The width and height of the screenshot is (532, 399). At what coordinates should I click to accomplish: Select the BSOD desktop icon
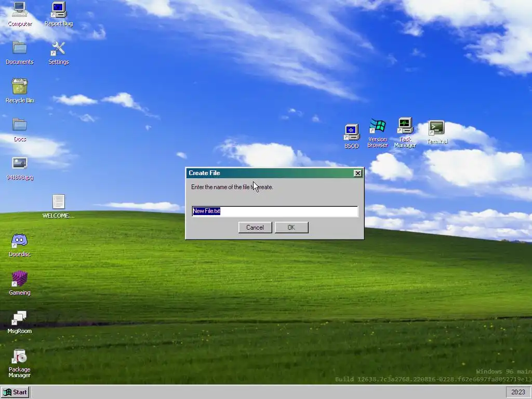(x=352, y=137)
